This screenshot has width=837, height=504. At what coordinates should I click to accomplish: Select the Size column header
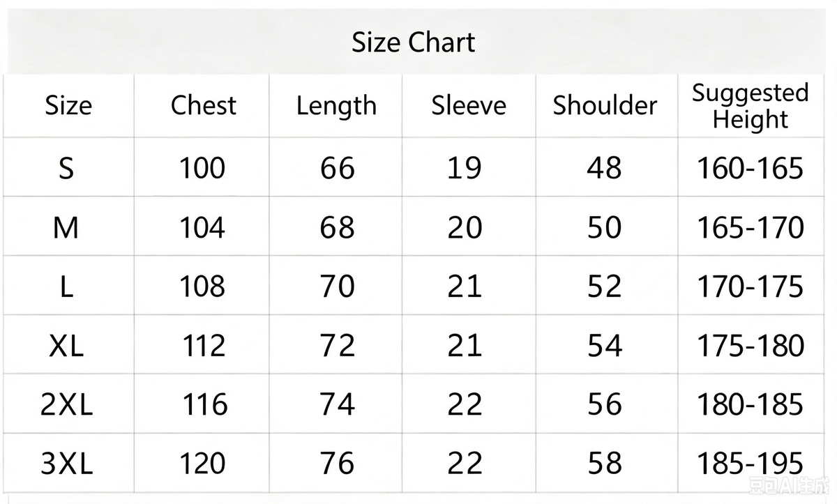[x=68, y=106]
